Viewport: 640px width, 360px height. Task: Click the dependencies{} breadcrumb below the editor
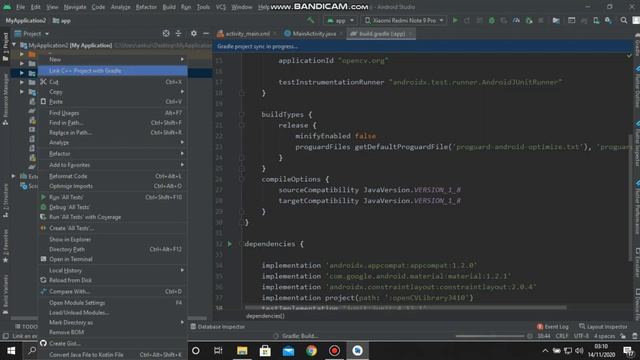point(265,316)
